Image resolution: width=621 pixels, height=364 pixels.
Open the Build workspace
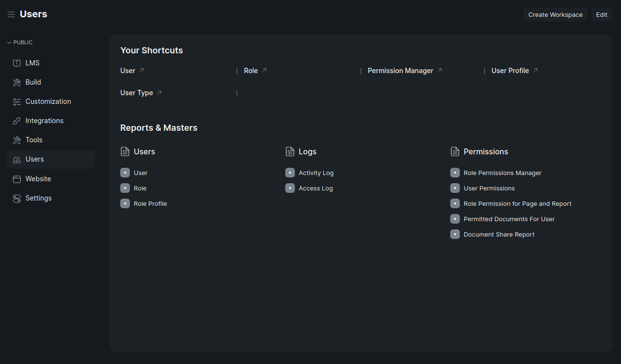(x=33, y=82)
